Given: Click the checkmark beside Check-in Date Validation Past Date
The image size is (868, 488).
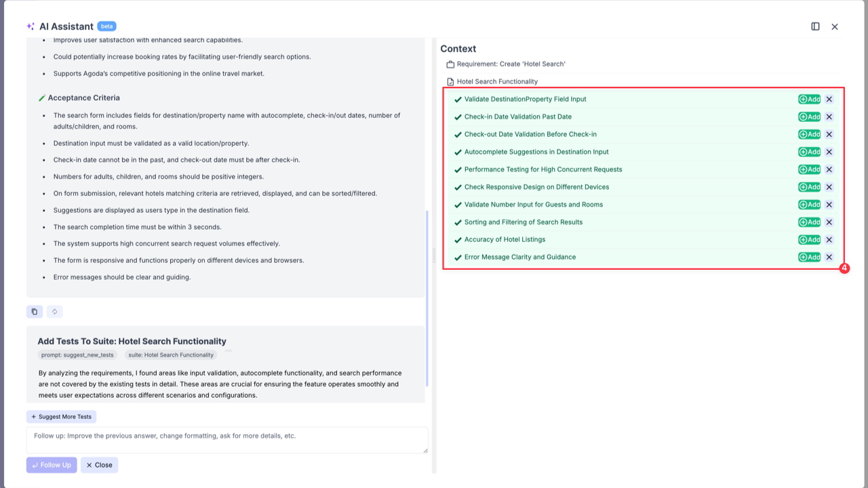Looking at the screenshot, I should 456,117.
